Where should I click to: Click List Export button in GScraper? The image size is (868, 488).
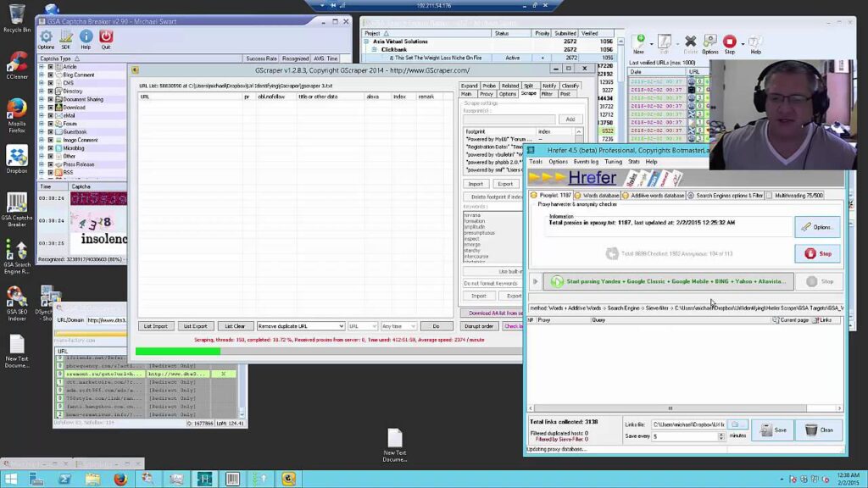click(x=196, y=326)
